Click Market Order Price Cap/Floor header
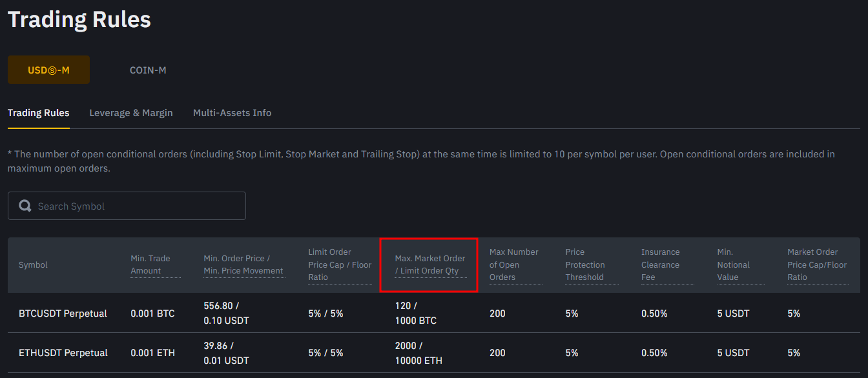The image size is (868, 378). pyautogui.click(x=817, y=264)
